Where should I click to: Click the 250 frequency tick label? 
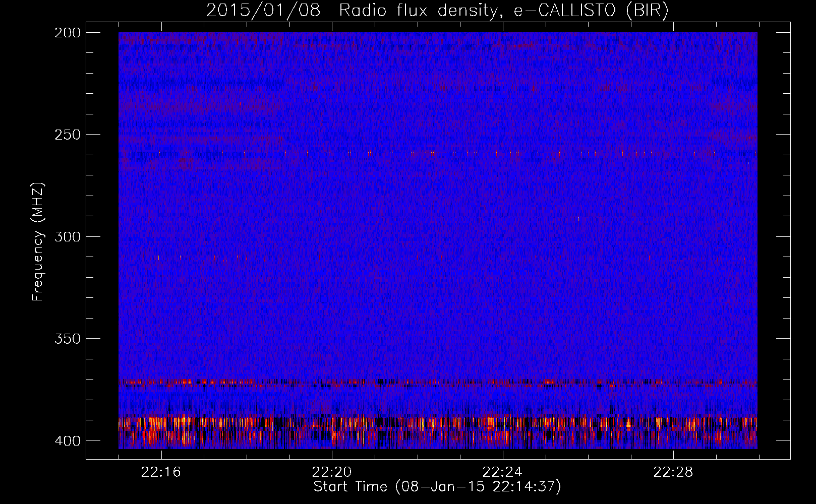click(68, 135)
